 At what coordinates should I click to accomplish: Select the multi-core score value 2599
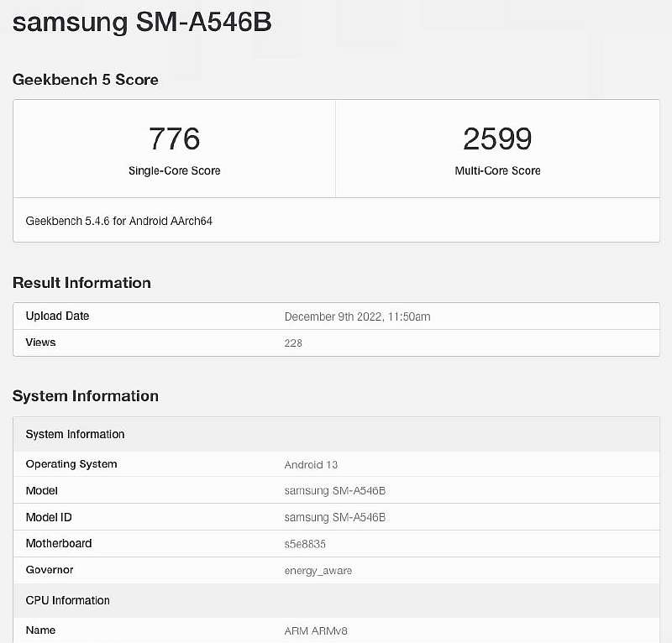tap(497, 139)
